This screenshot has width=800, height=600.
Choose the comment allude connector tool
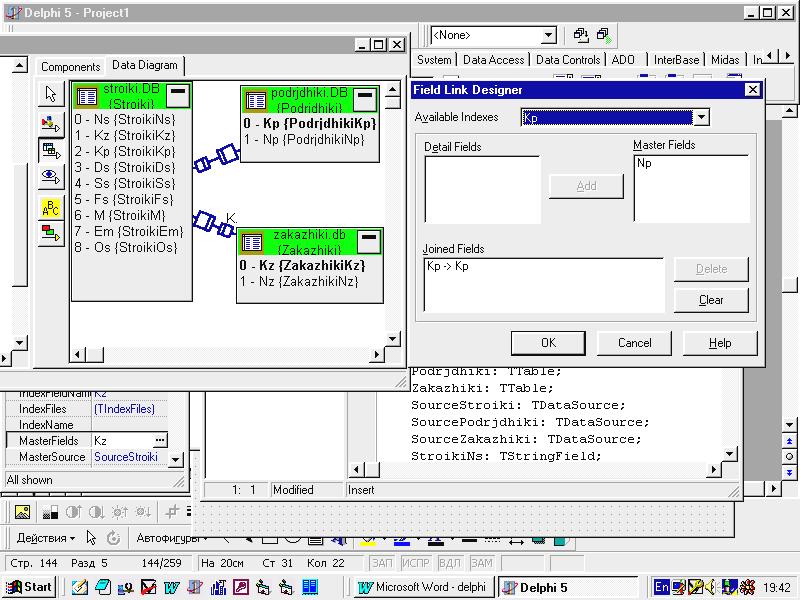click(51, 233)
